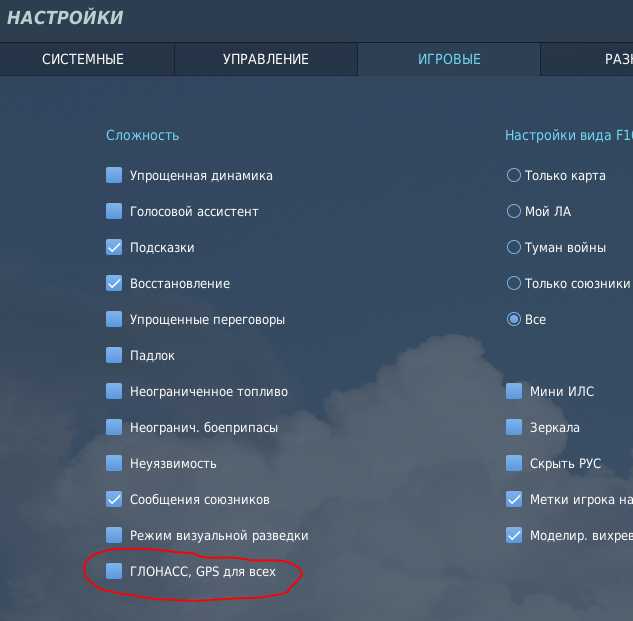Select the Все radio button

pyautogui.click(x=514, y=319)
